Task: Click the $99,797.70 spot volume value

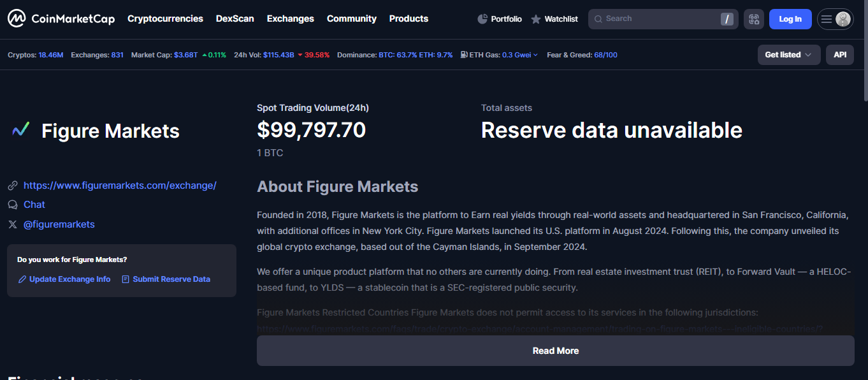Action: tap(311, 130)
